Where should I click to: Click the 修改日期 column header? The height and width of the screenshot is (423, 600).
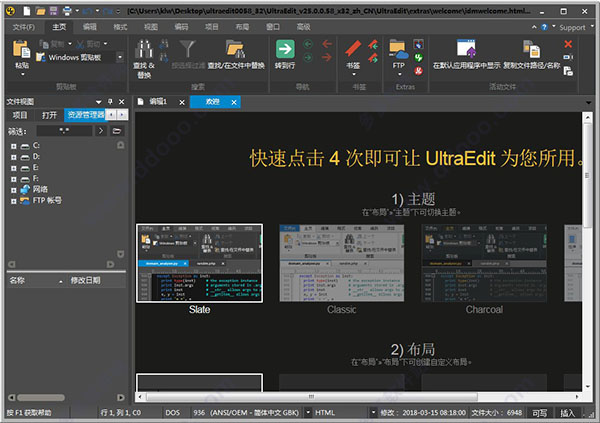[x=96, y=281]
